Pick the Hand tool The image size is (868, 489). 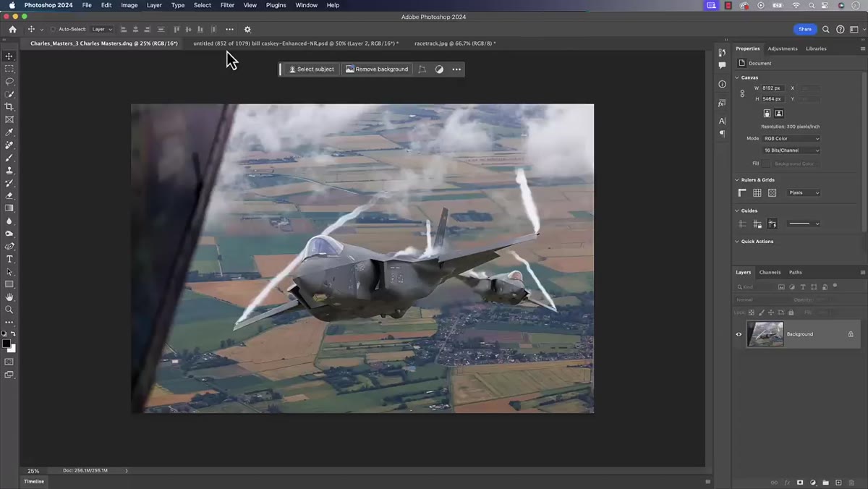pyautogui.click(x=9, y=297)
